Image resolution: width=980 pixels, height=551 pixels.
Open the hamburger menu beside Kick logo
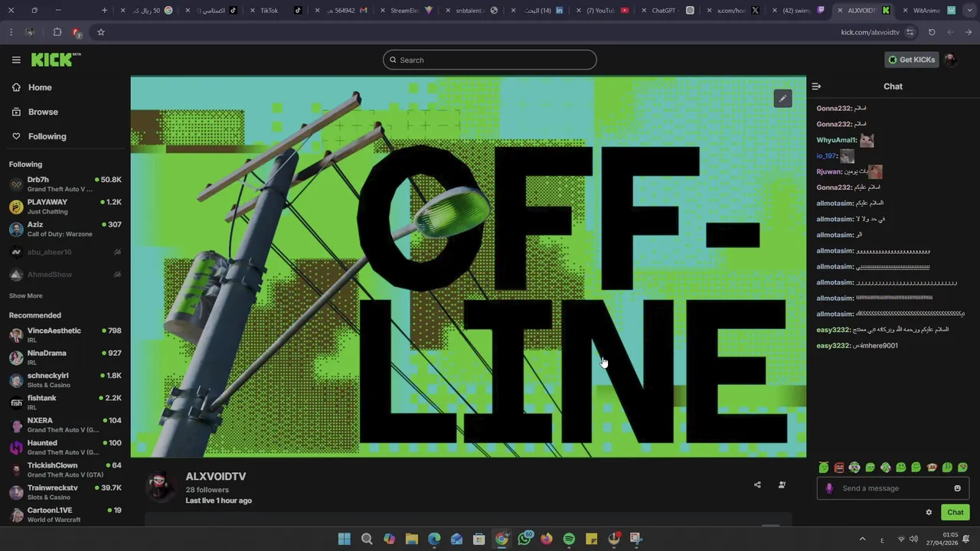[x=16, y=60]
